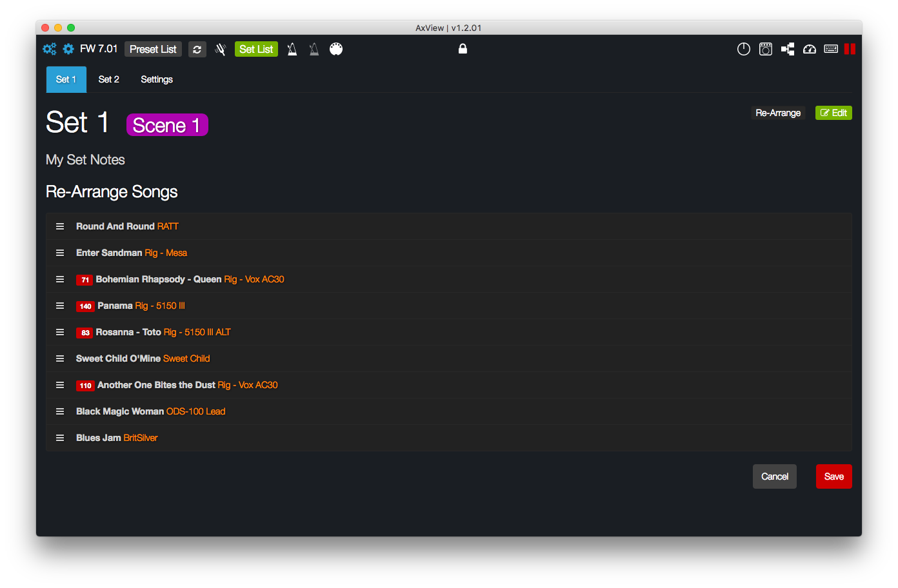898x588 pixels.
Task: Click the red 140 tempo badge
Action: (86, 306)
